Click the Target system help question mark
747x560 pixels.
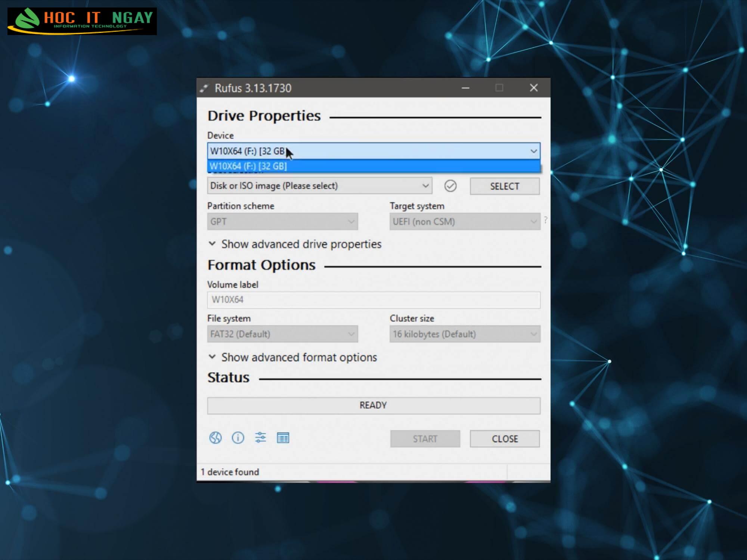(546, 220)
